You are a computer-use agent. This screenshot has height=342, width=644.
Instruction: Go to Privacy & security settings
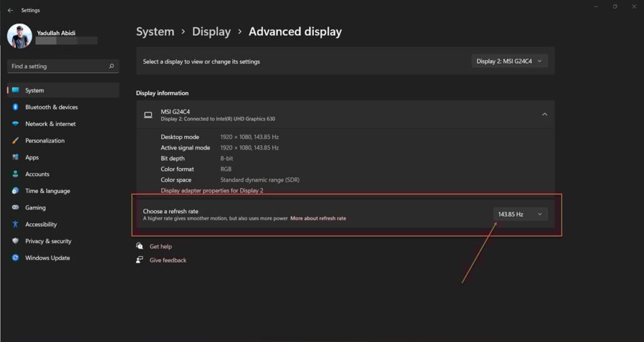click(64, 241)
